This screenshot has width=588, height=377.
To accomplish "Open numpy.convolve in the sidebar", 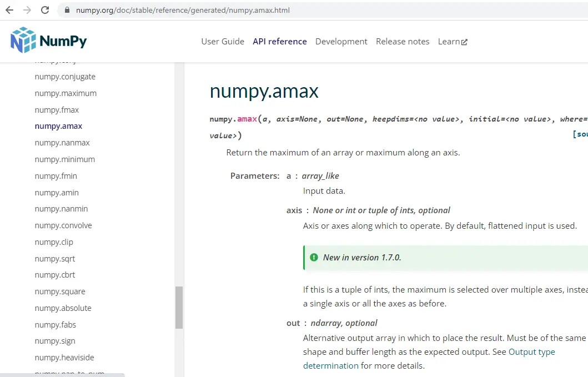I will point(63,225).
